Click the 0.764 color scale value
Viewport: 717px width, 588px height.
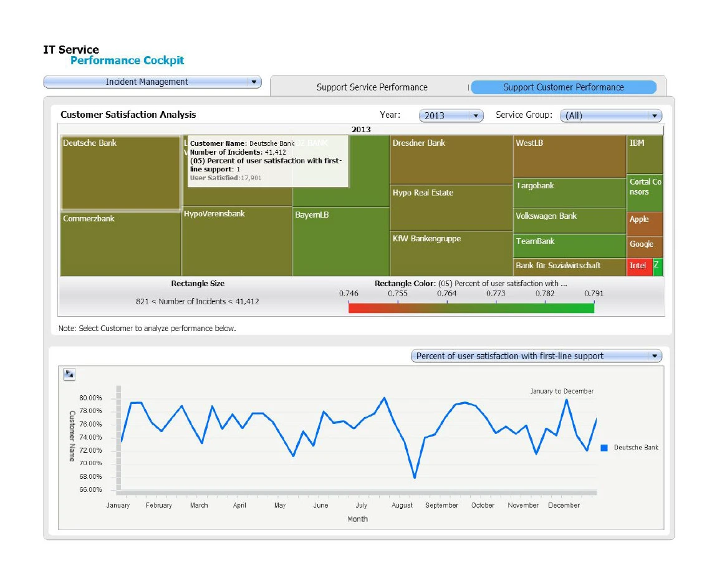point(447,294)
